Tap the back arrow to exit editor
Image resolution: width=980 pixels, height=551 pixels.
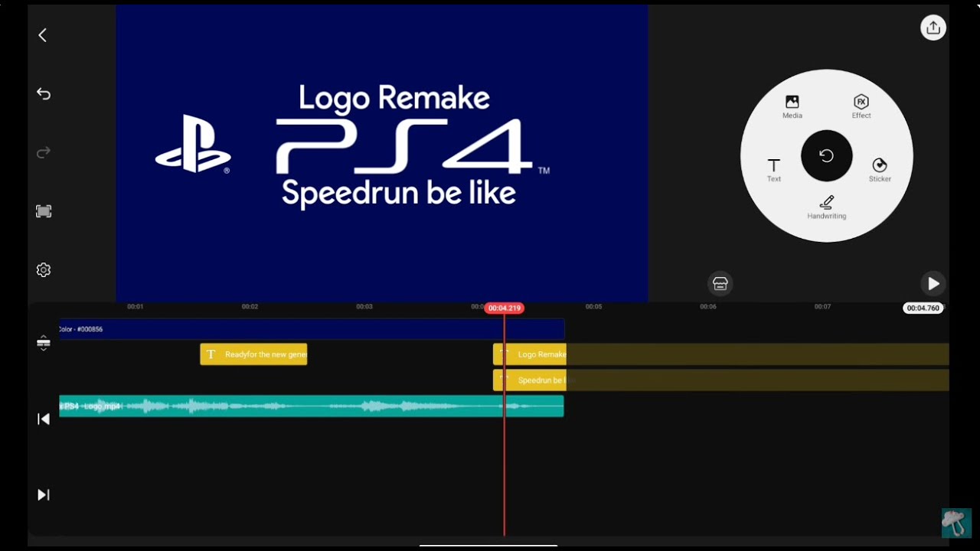pyautogui.click(x=43, y=35)
